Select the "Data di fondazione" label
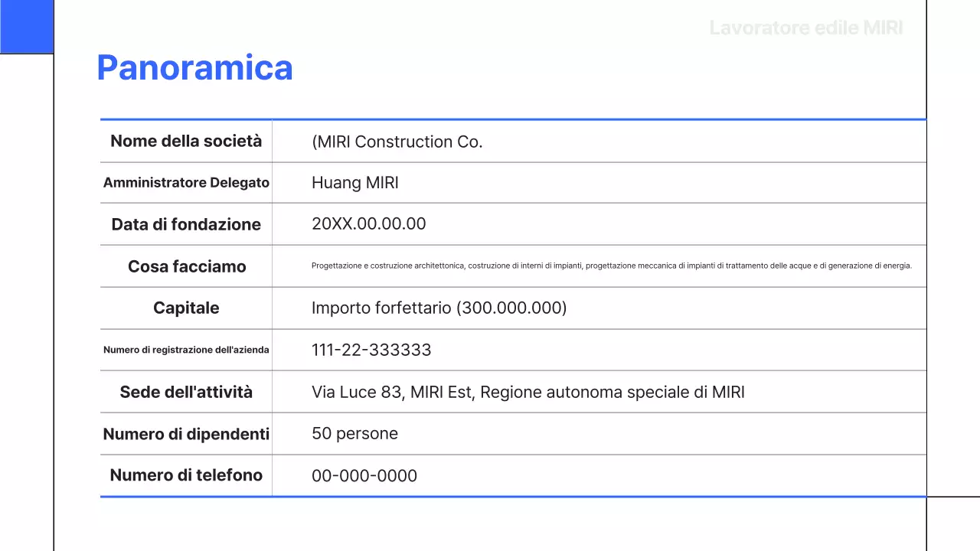This screenshot has height=551, width=980. tap(186, 224)
